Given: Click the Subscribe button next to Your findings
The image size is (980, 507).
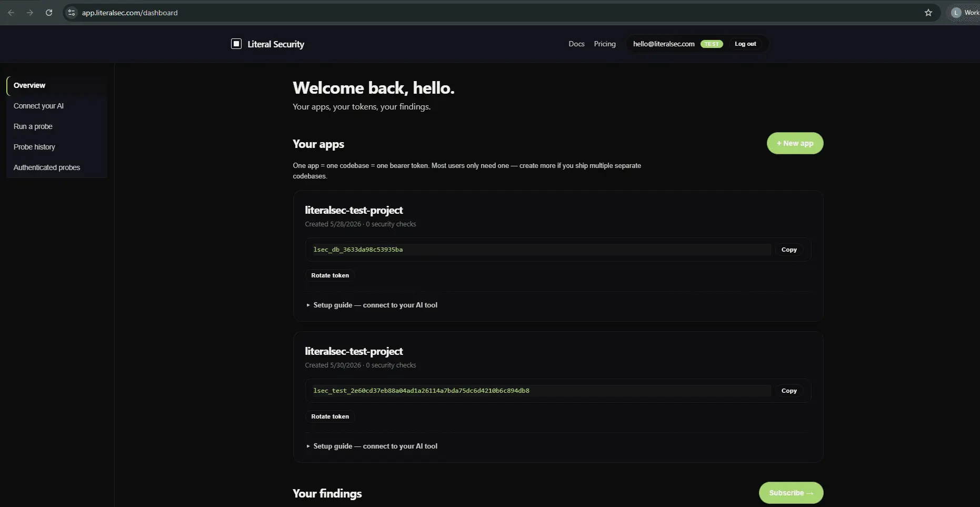Looking at the screenshot, I should click(791, 493).
